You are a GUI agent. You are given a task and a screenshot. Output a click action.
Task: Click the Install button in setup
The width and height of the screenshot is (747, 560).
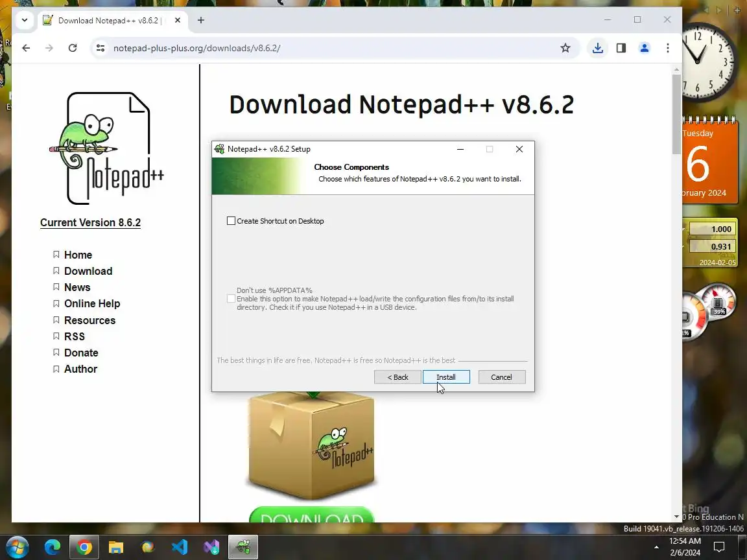point(446,377)
